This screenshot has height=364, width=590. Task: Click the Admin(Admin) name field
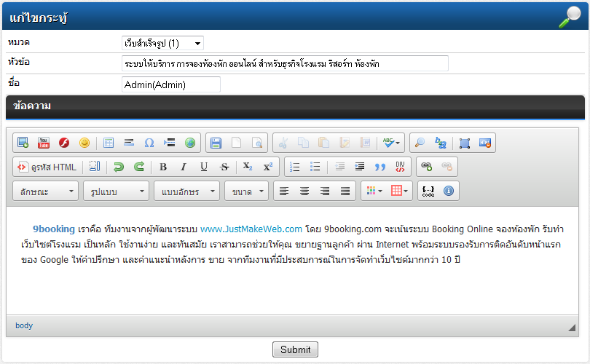click(171, 84)
